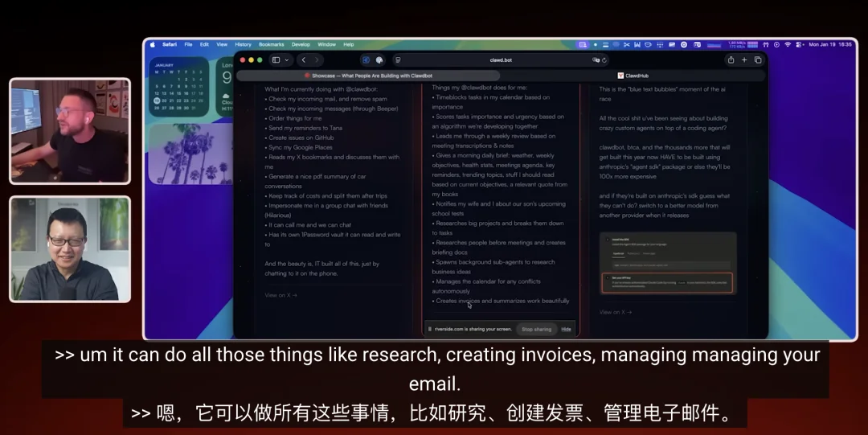Click text 'Order things for me'
Screen dimensions: 868x435
[x=295, y=118]
